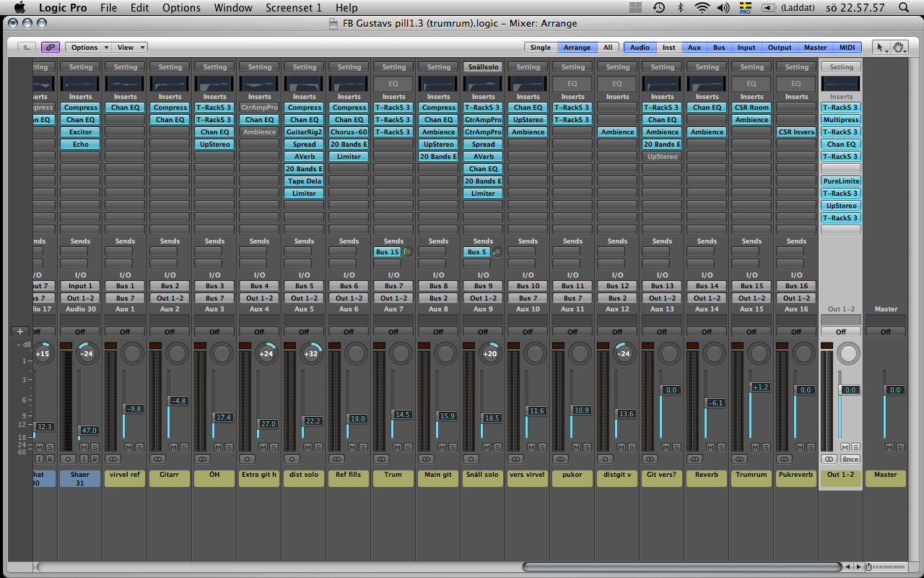Screen dimensions: 924x578
Task: Open the Screenset 1 menu
Action: point(293,7)
